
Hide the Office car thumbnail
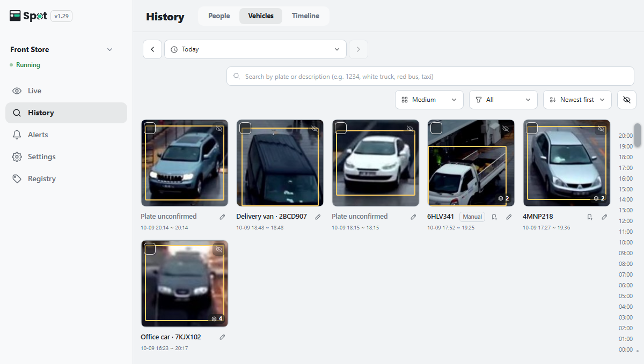click(218, 249)
